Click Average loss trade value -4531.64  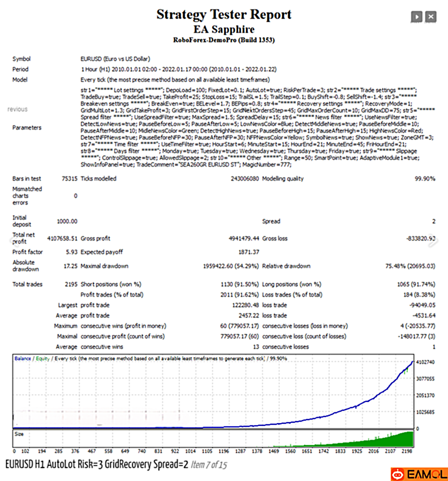[424, 315]
